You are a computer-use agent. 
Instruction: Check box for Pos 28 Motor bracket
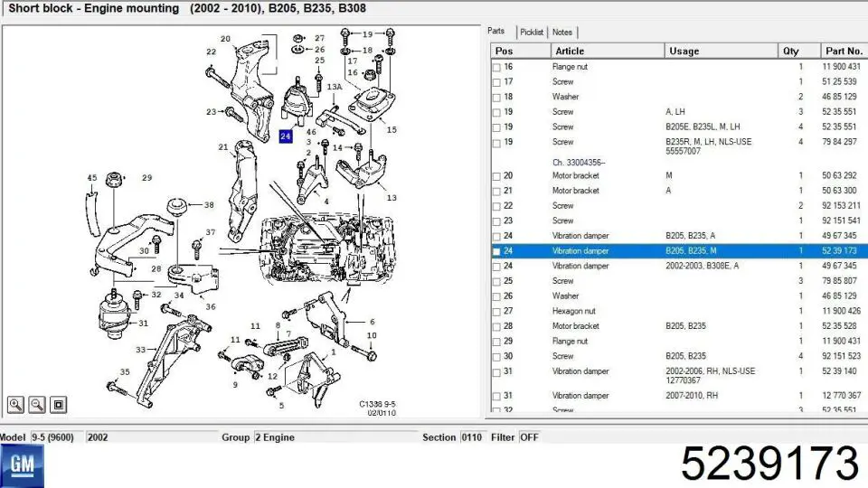tap(496, 327)
